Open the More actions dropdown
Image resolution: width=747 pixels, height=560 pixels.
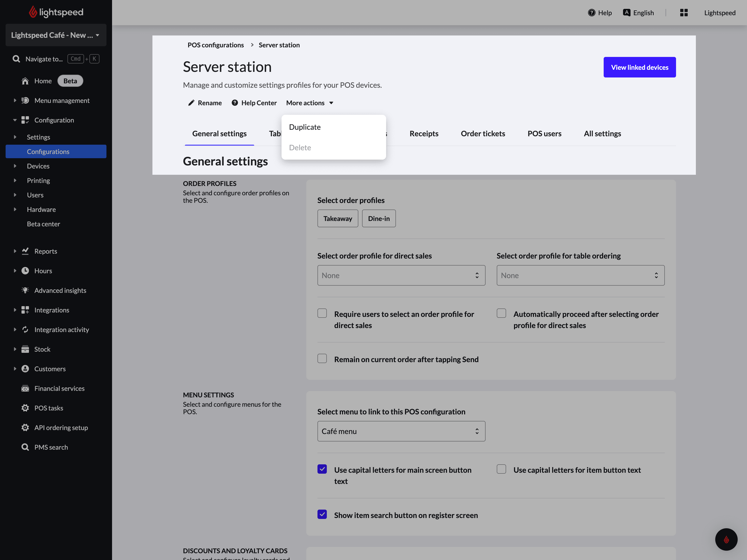[x=310, y=103]
